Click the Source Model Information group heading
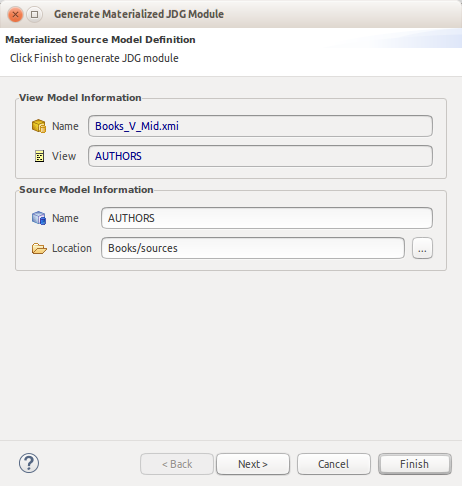The image size is (462, 486). (x=86, y=190)
